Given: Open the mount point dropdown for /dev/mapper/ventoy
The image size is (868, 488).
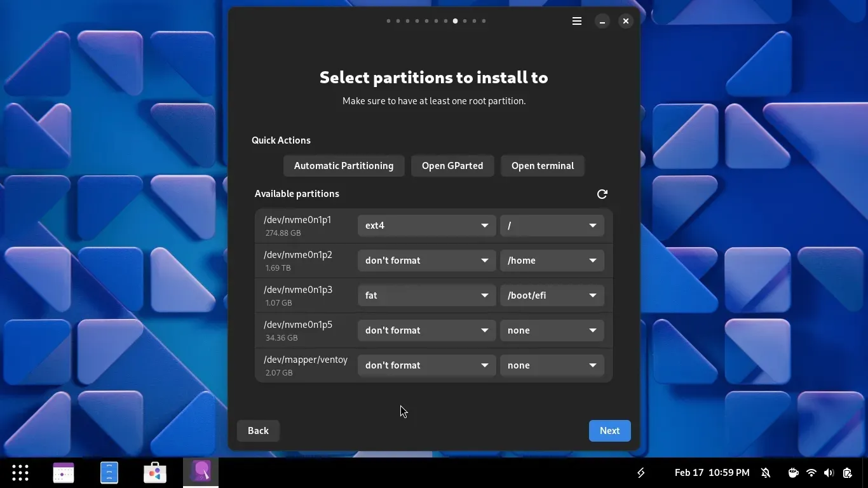Looking at the screenshot, I should 552,365.
